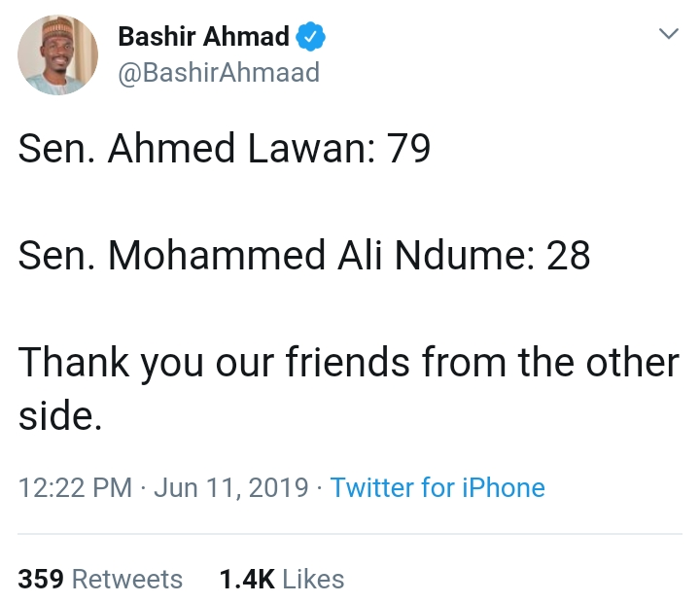Click the vote count 28 after Ndume
The width and height of the screenshot is (700, 603).
point(568,256)
